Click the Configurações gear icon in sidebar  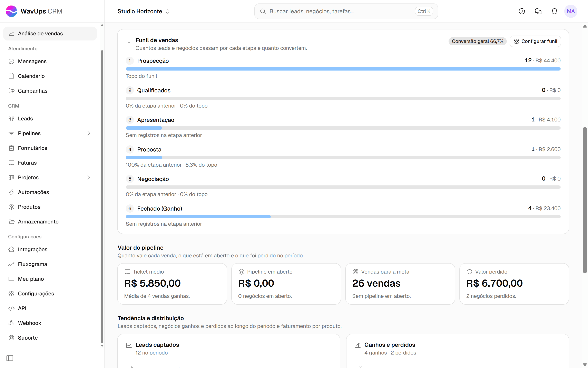(11, 294)
